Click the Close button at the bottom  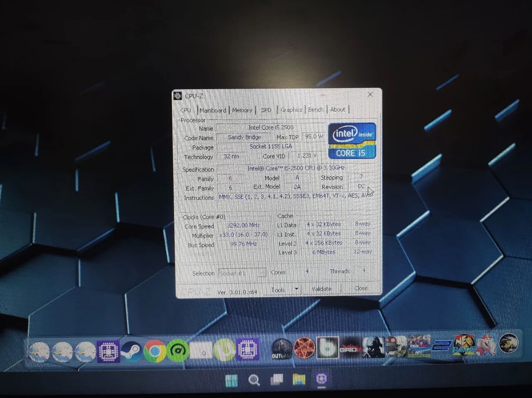pos(361,288)
